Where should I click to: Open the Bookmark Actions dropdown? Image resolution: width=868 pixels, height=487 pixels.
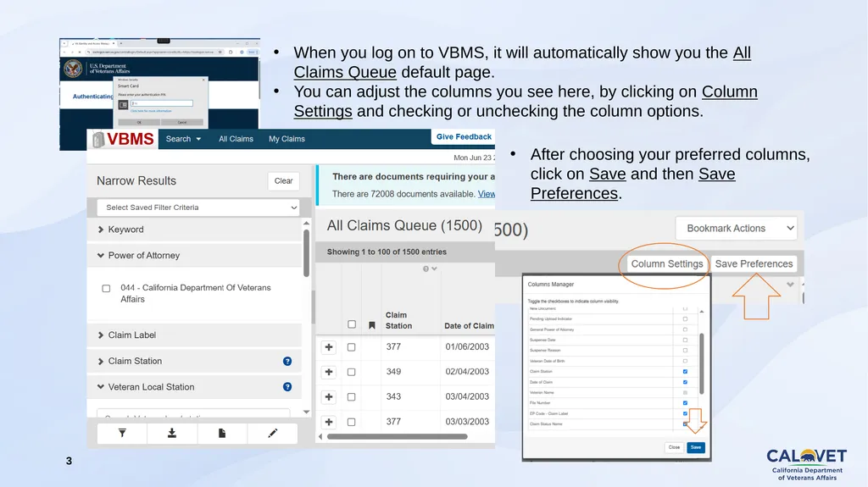737,228
